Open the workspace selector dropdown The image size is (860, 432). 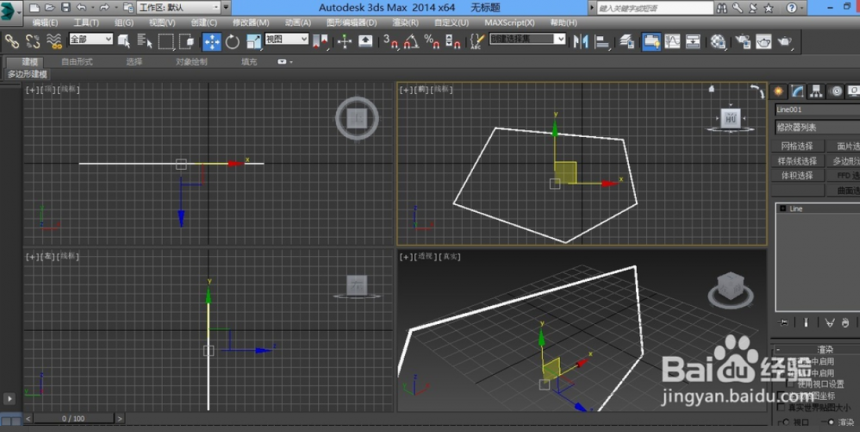pos(179,8)
